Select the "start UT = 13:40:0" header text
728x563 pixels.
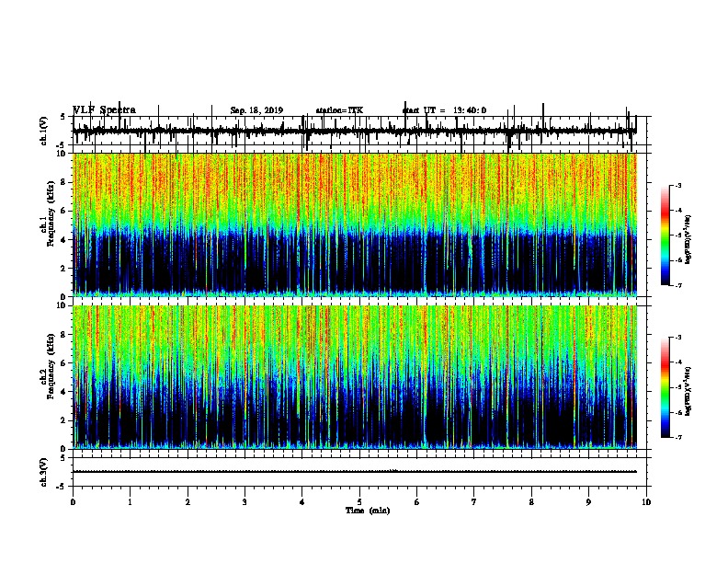tap(444, 110)
